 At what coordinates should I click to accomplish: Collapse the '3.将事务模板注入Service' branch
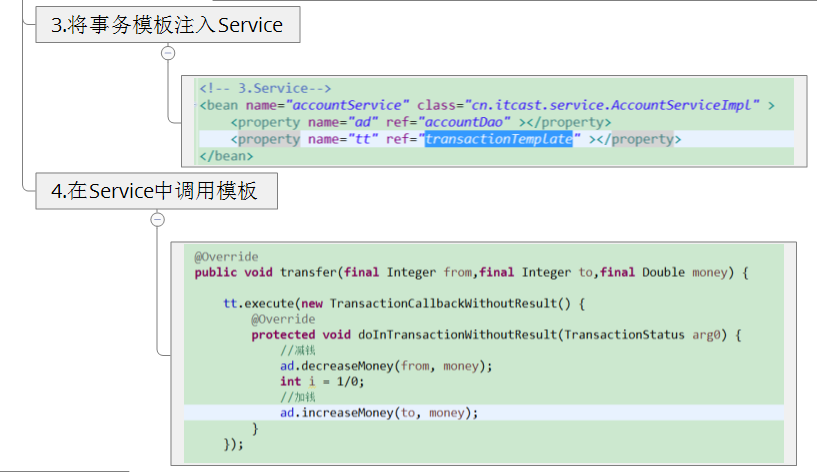click(168, 53)
